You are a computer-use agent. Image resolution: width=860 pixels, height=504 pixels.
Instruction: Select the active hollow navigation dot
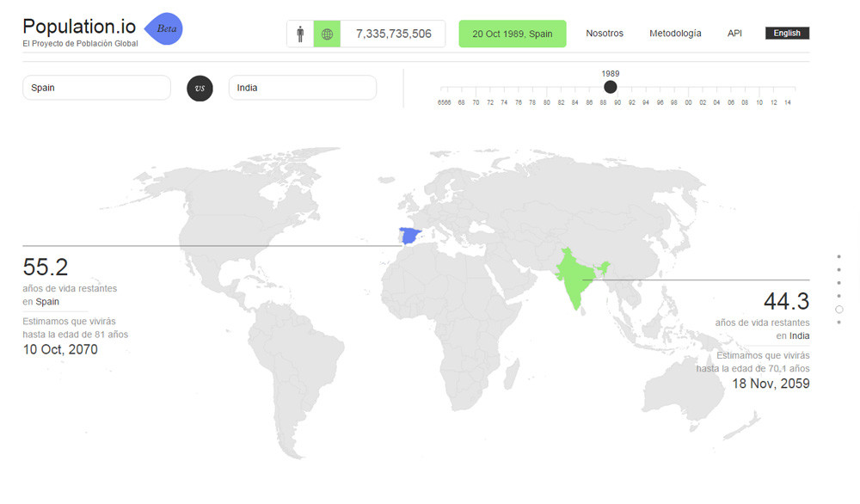point(838,310)
